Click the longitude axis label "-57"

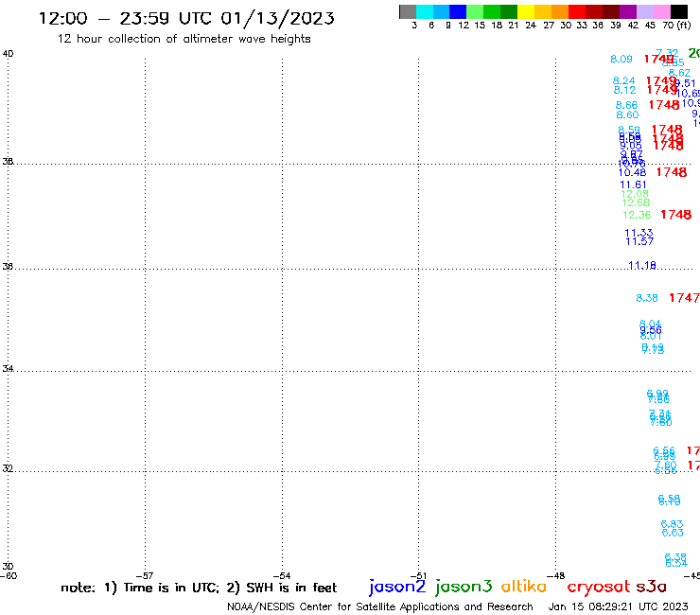click(145, 576)
